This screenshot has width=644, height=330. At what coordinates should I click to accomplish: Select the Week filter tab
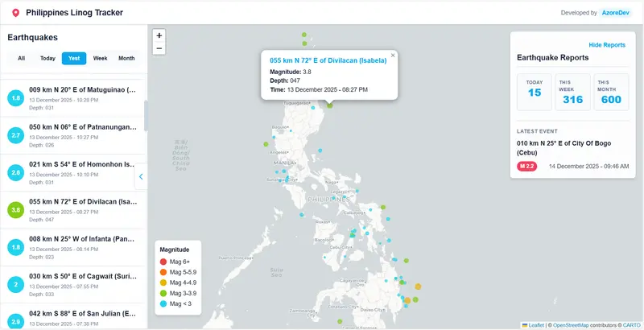pos(100,58)
